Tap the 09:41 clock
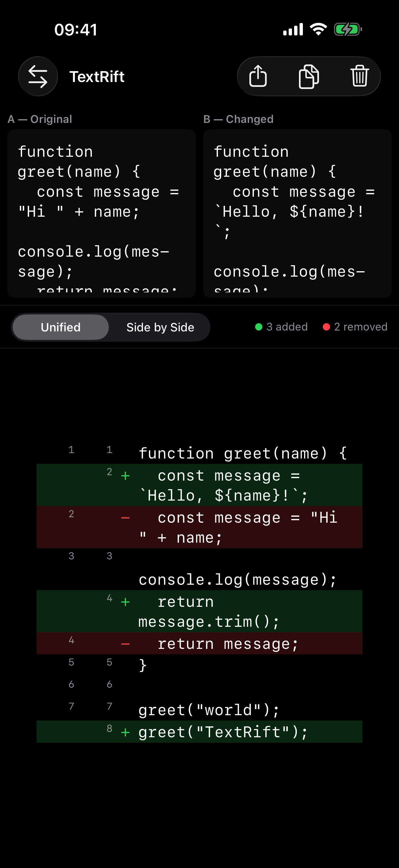 point(76,30)
